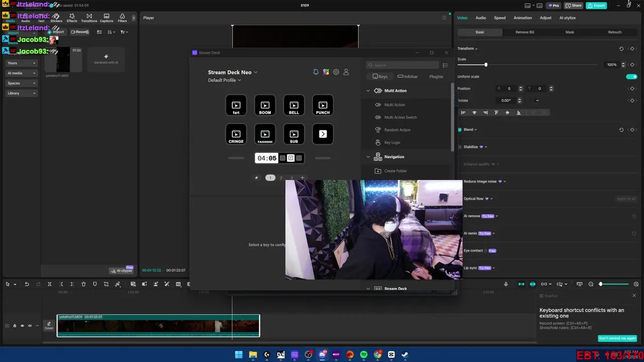Toggle the Blend checkbox
Image resolution: width=644 pixels, height=362 pixels.
click(x=459, y=130)
